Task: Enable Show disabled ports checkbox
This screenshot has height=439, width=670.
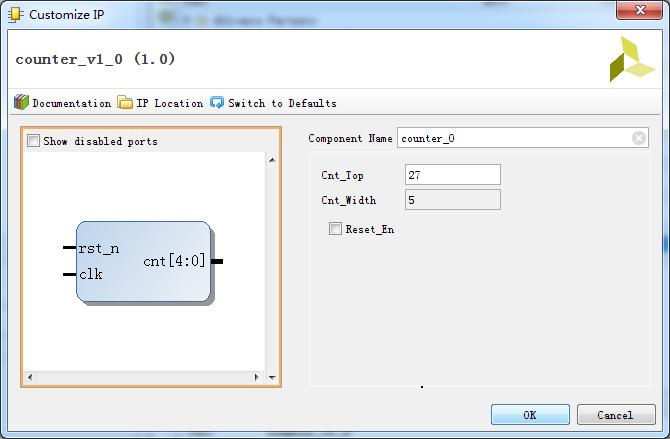Action: click(x=33, y=141)
